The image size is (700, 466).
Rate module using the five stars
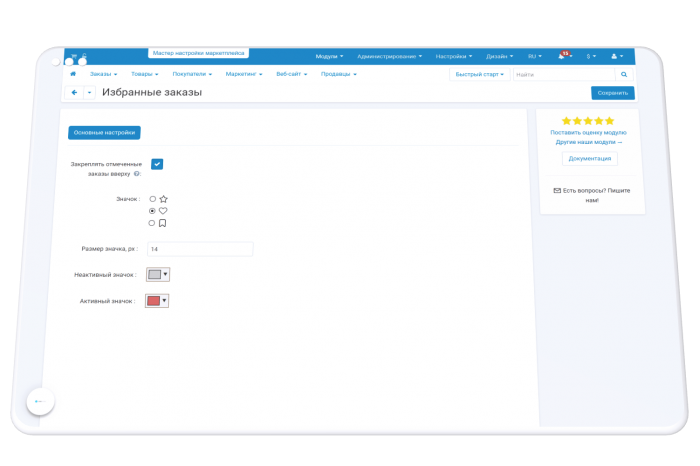pos(588,121)
